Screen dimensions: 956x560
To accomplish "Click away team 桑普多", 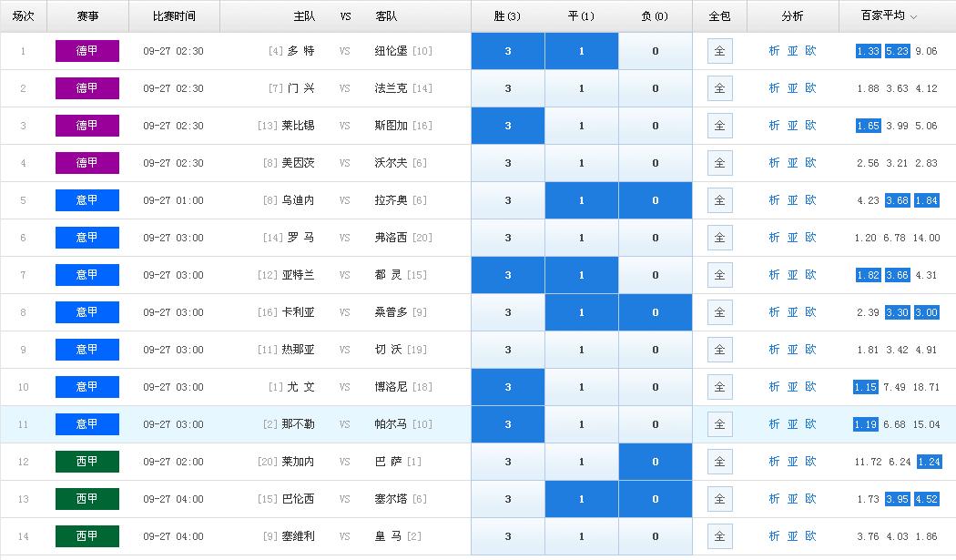I will tap(391, 312).
